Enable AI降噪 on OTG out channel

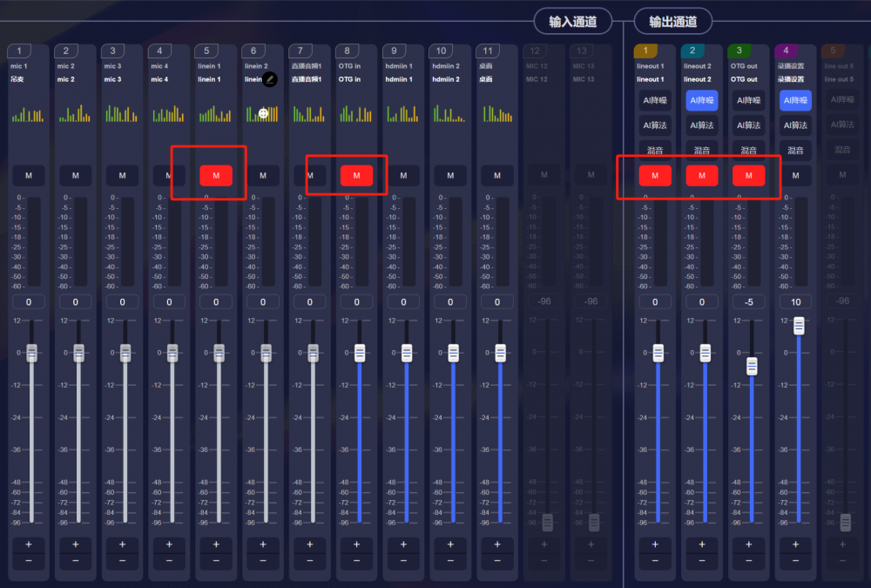coord(748,101)
